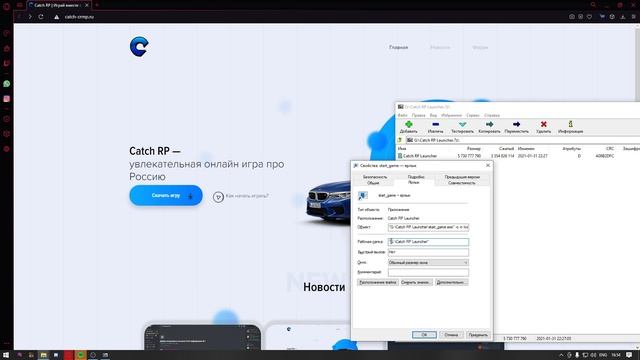Click the green app icon in the taskbar

coord(80,355)
